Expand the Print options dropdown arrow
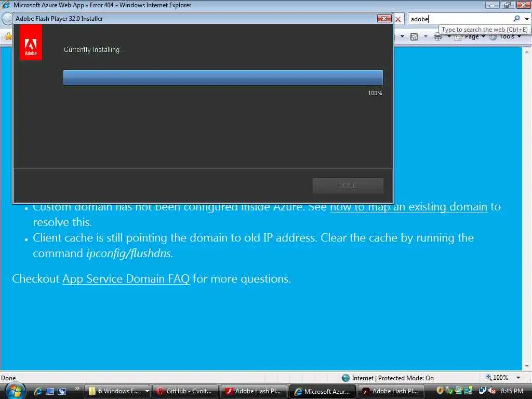Screen dimensions: 532x399 tap(448, 36)
